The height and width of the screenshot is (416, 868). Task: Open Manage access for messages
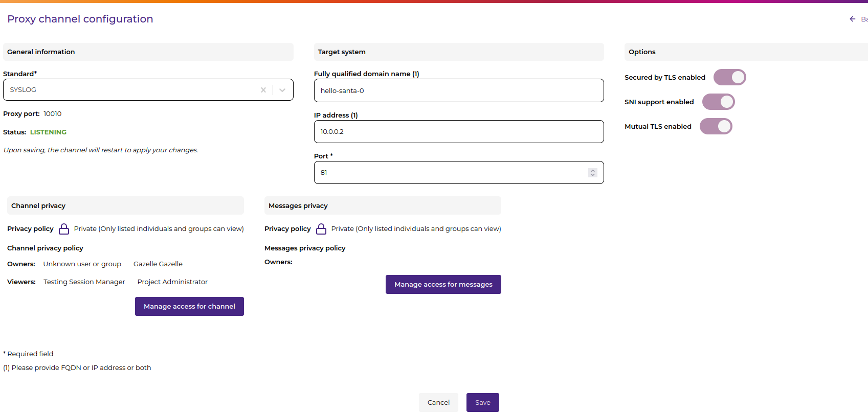(x=443, y=285)
